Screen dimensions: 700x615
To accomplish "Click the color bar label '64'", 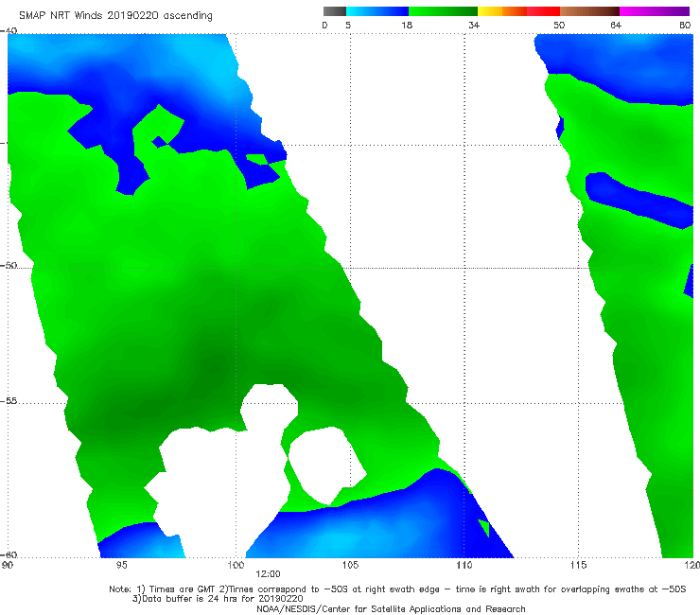I will tap(616, 26).
